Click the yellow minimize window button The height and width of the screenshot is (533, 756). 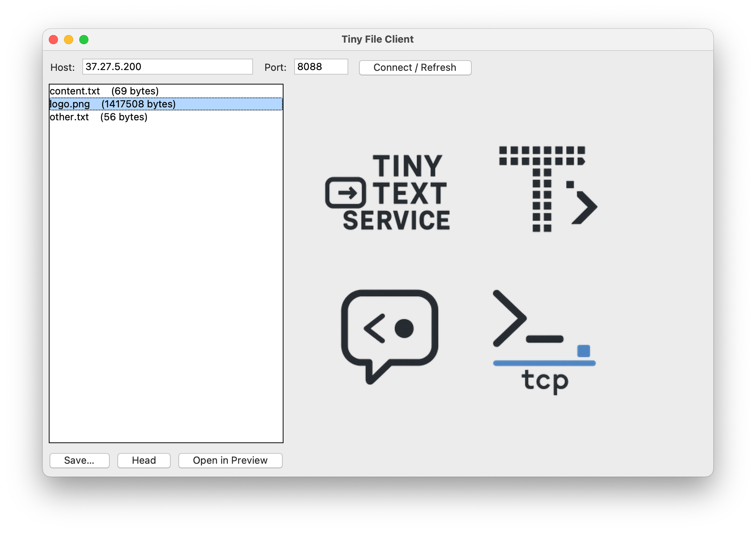point(69,40)
